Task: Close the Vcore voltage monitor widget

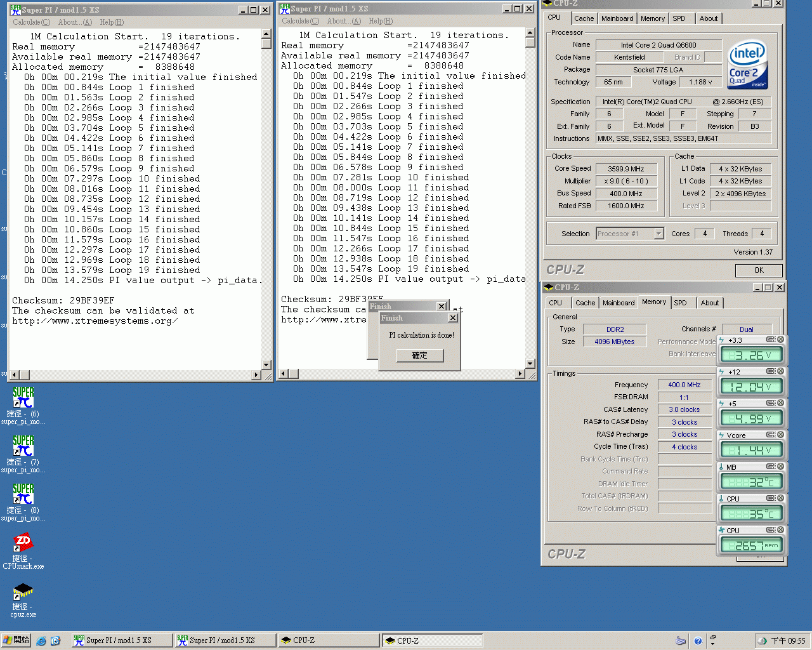Action: pos(781,435)
